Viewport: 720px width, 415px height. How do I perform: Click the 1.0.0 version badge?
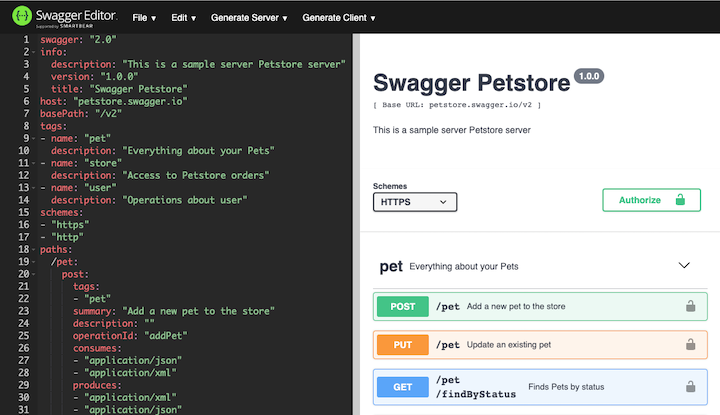[x=588, y=77]
